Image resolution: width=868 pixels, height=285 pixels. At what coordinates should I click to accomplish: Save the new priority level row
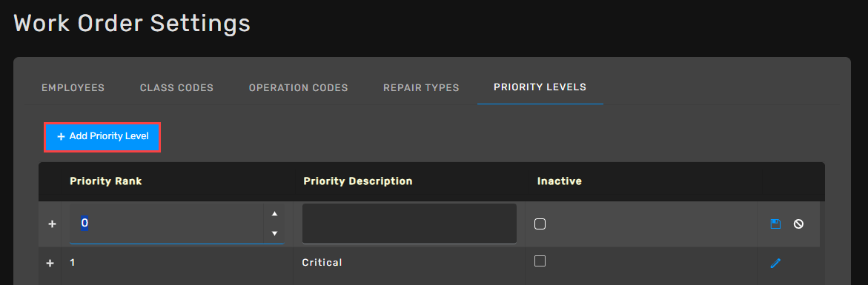(775, 224)
